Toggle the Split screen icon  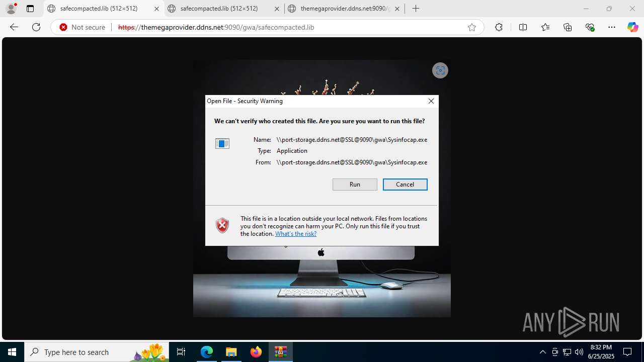(x=523, y=27)
